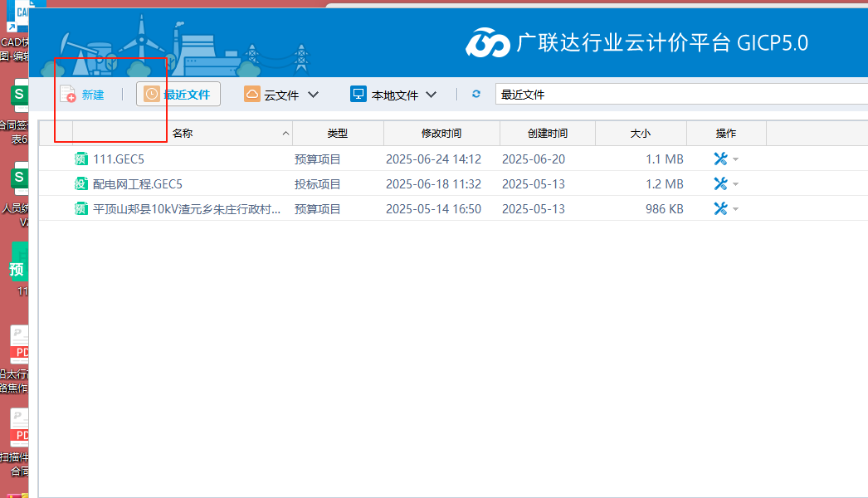Viewport: 868px width, 498px height.
Task: Select the 平顶山郏县10kV渣元乡朱庄行政村 file
Action: 187,209
